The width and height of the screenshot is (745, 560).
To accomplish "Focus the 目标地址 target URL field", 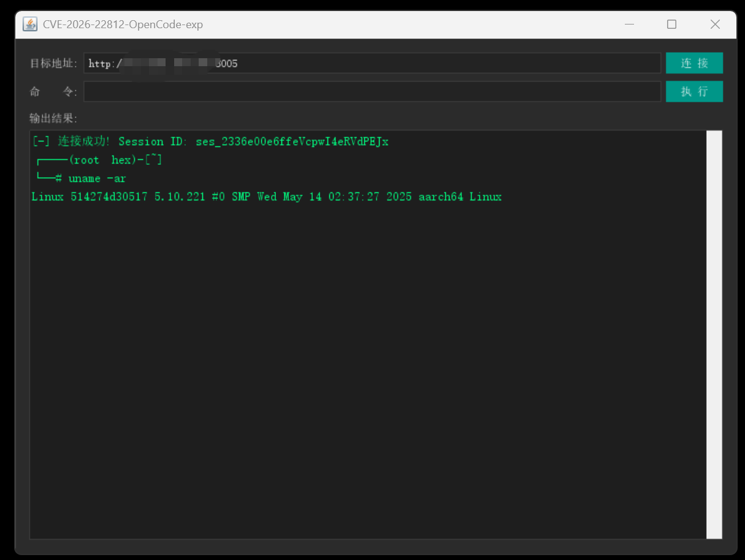I will click(372, 63).
